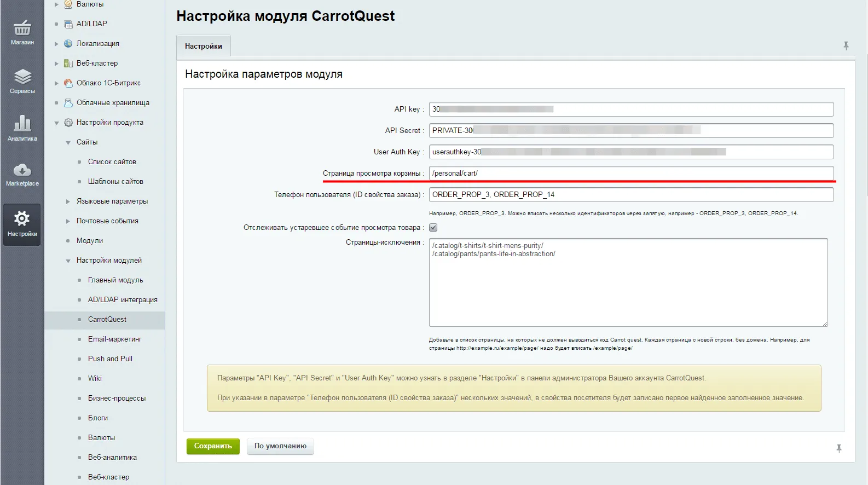Click the По умолчанию button
Viewport: 868px width, 485px height.
280,446
